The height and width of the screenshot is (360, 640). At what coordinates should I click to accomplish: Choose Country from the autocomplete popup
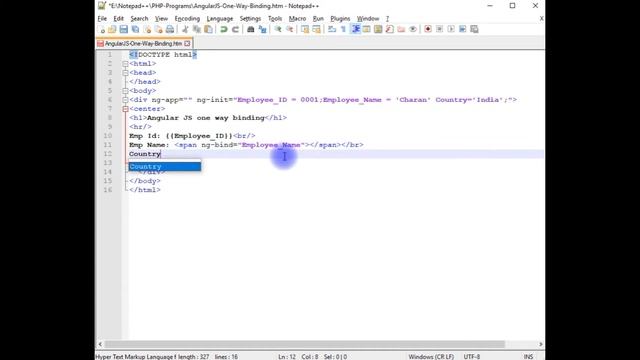[x=165, y=167]
